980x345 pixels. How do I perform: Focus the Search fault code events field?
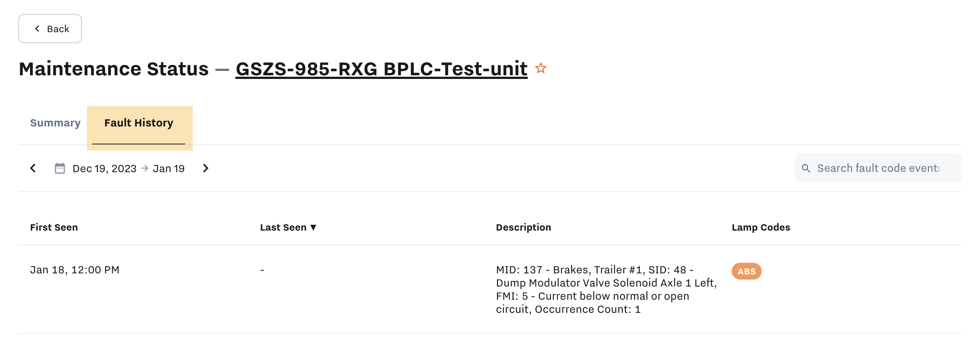[877, 168]
